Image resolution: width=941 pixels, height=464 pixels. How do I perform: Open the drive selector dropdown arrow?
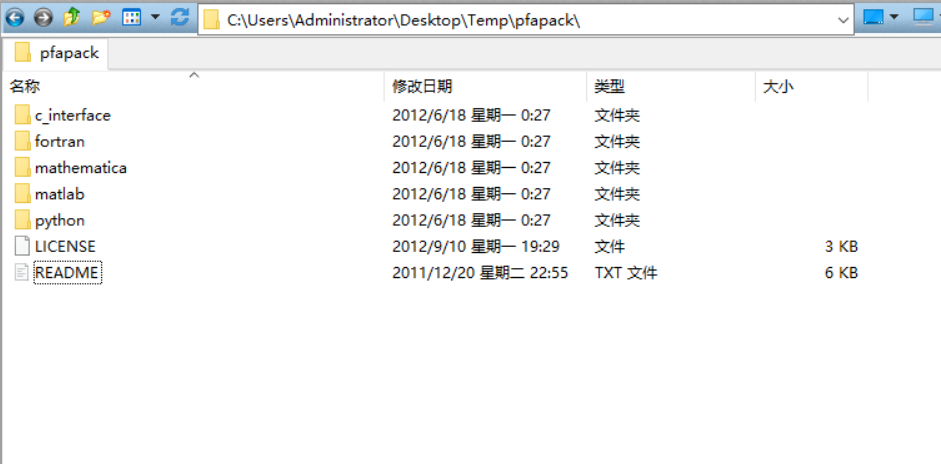894,18
